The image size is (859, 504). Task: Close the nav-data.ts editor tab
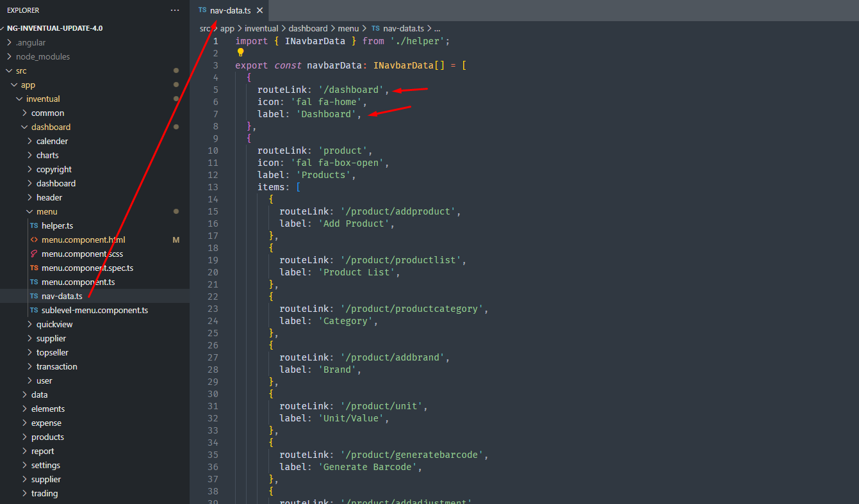(259, 11)
